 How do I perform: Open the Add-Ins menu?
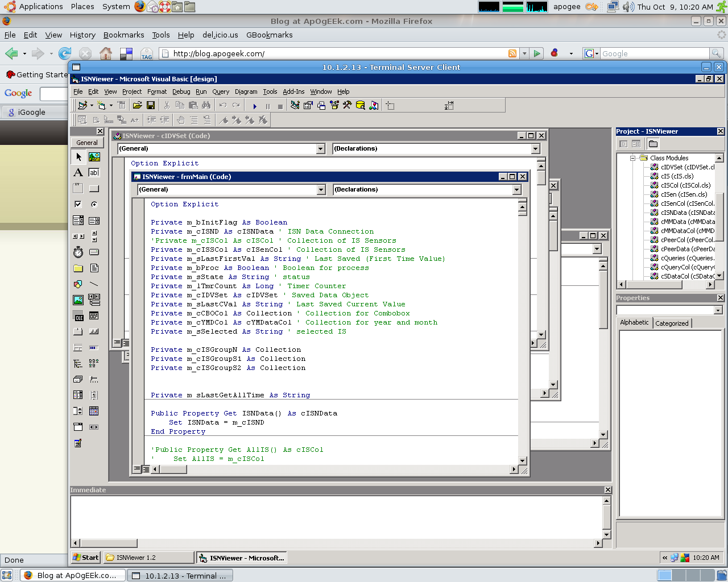(293, 92)
